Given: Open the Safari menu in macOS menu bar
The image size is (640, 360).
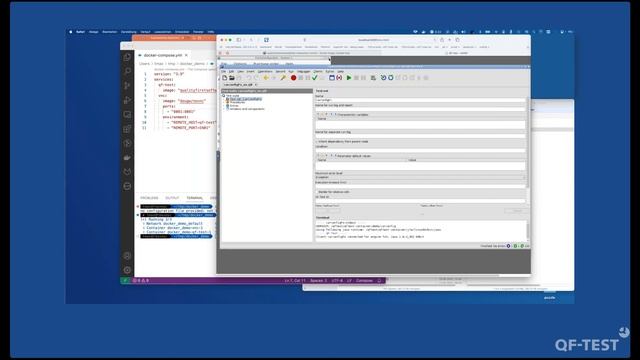Looking at the screenshot, I should point(80,31).
